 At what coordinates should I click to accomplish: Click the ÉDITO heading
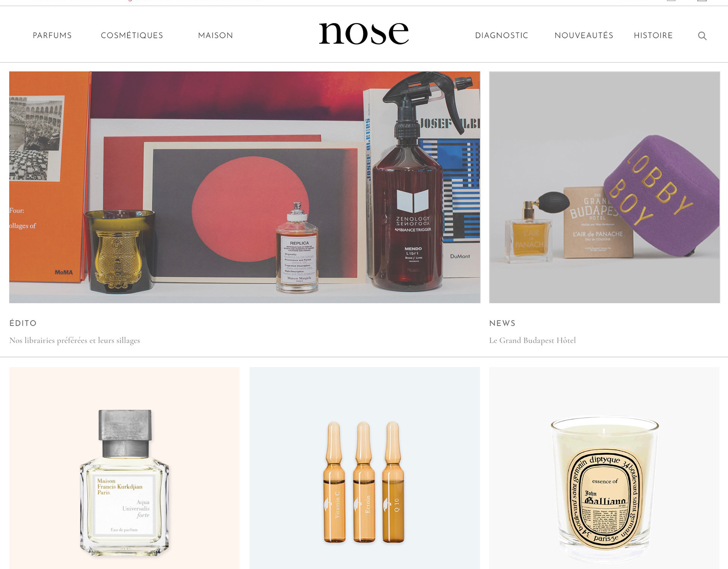(x=23, y=323)
